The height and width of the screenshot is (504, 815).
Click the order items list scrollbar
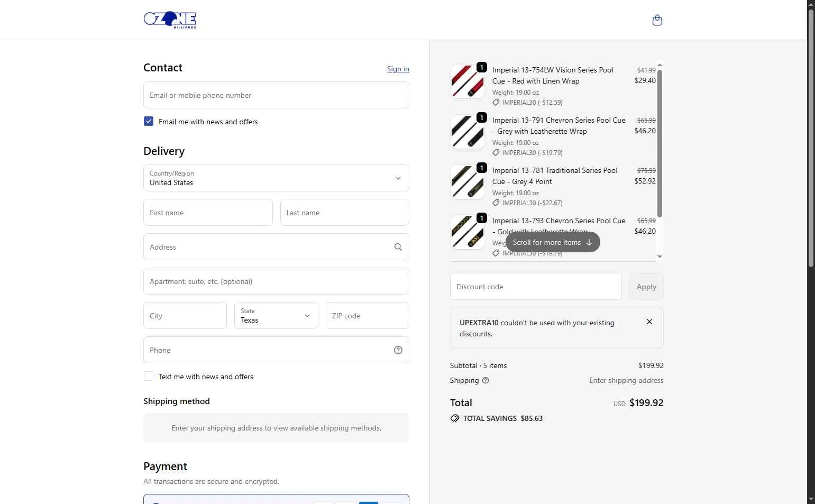[x=660, y=143]
